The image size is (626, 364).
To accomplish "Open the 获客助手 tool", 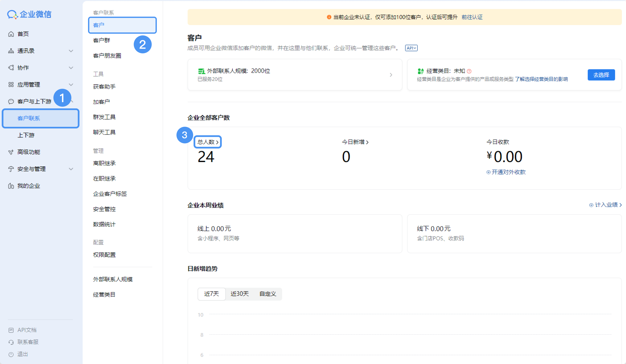I will pos(104,87).
